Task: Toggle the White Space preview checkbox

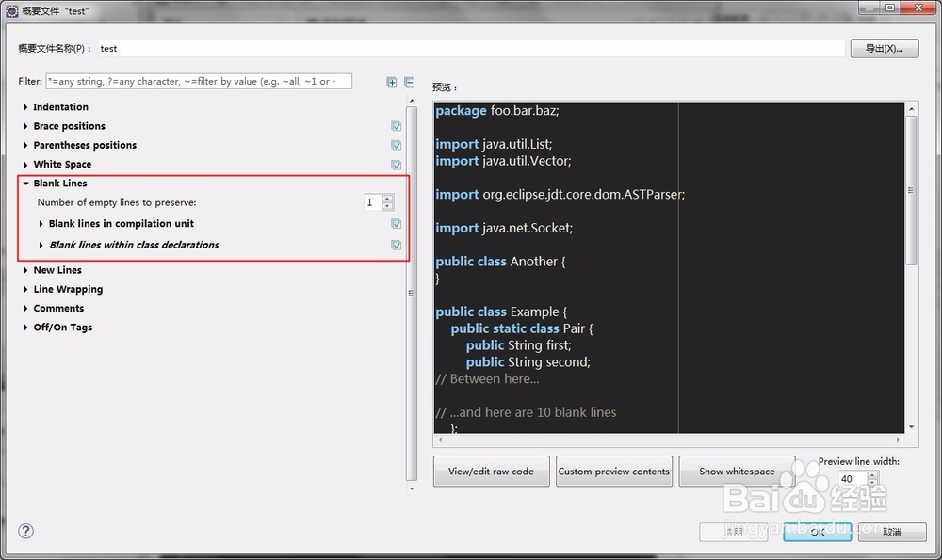Action: 396,165
